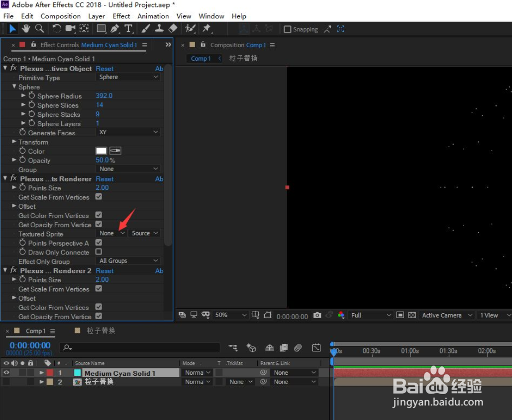The width and height of the screenshot is (512, 420).
Task: Uncheck Renderer 2 Get Scale From Vertices
Action: (x=99, y=289)
